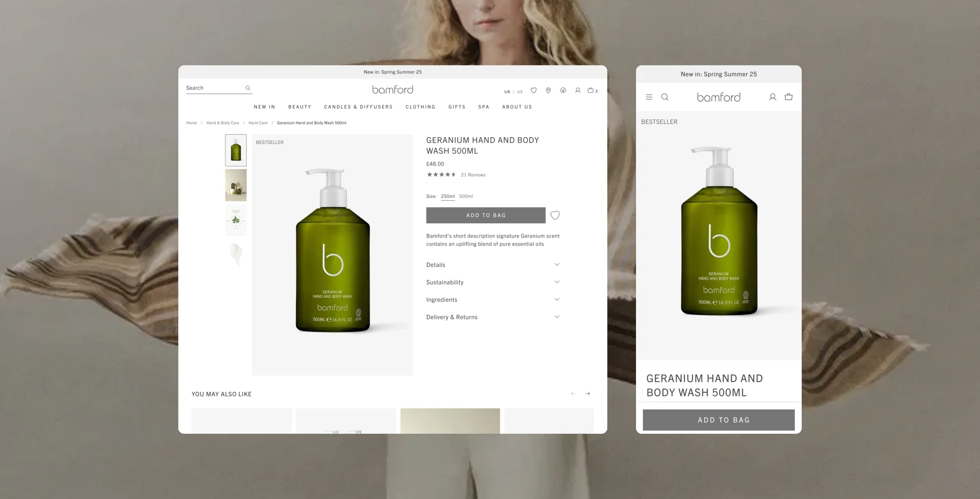Screen dimensions: 980x499
Task: Open the wishlist heart icon in the header
Action: tap(534, 91)
